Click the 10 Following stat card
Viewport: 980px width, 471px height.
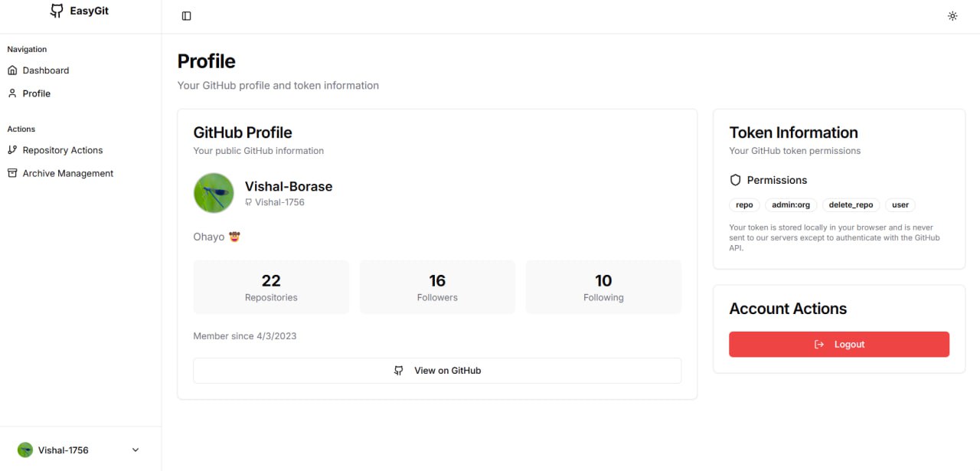(x=603, y=287)
